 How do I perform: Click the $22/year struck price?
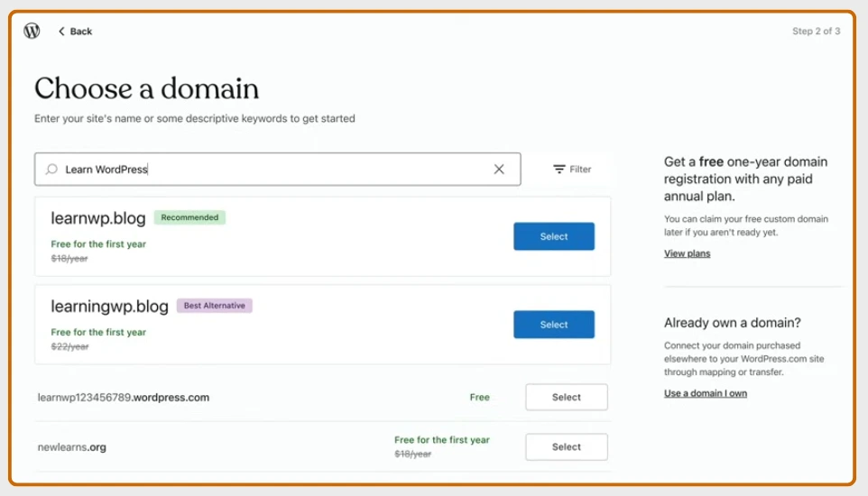[x=69, y=346]
